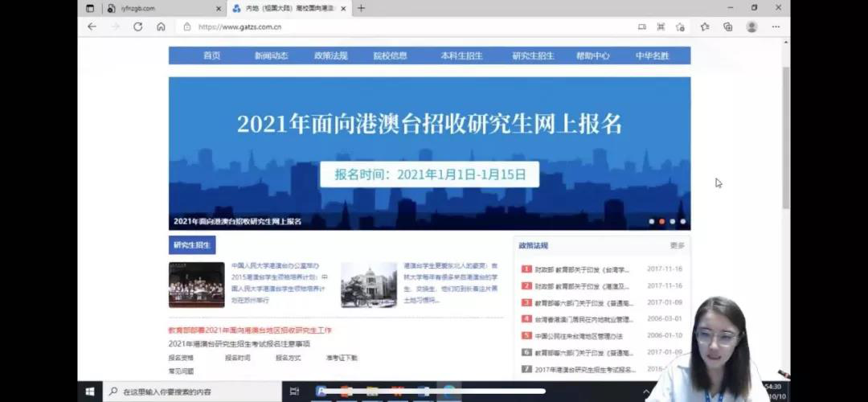Reload the page with the refresh icon

137,27
